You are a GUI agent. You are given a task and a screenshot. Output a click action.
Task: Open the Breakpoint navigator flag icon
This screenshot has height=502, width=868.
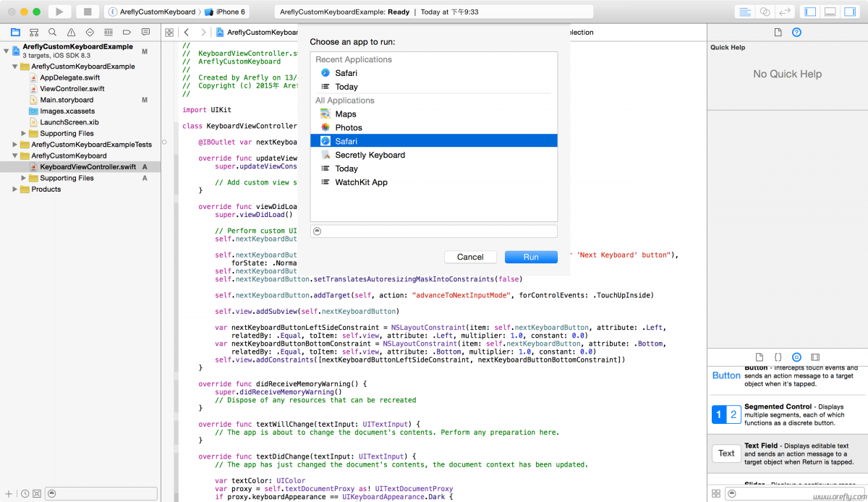coord(128,33)
